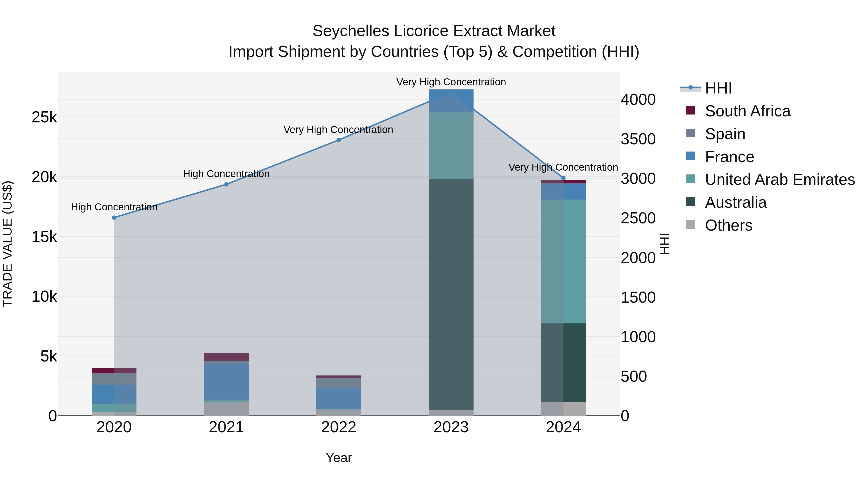Click the 500 HHI axis tick label
Viewport: 868px width, 488px height.
pyautogui.click(x=634, y=376)
